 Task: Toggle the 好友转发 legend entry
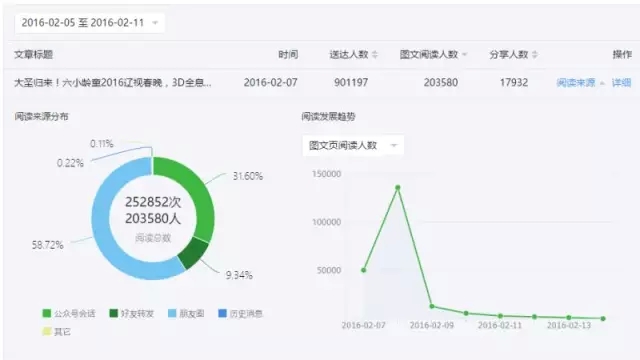click(x=131, y=313)
